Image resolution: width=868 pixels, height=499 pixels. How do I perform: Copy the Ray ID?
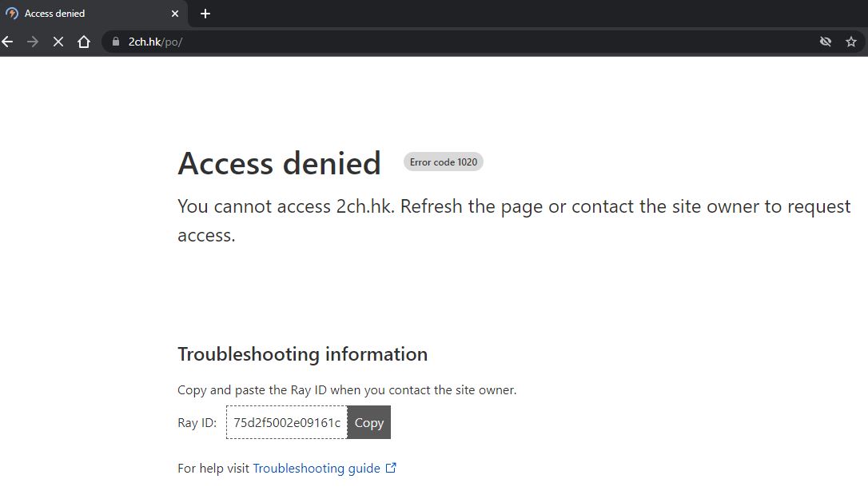click(x=368, y=422)
